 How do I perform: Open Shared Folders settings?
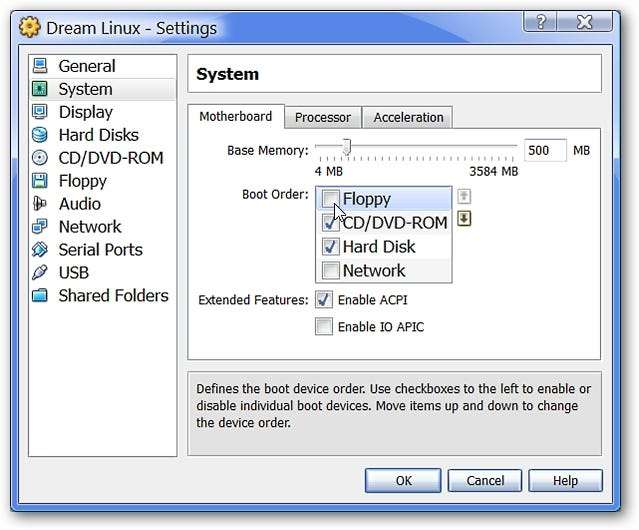pyautogui.click(x=103, y=295)
